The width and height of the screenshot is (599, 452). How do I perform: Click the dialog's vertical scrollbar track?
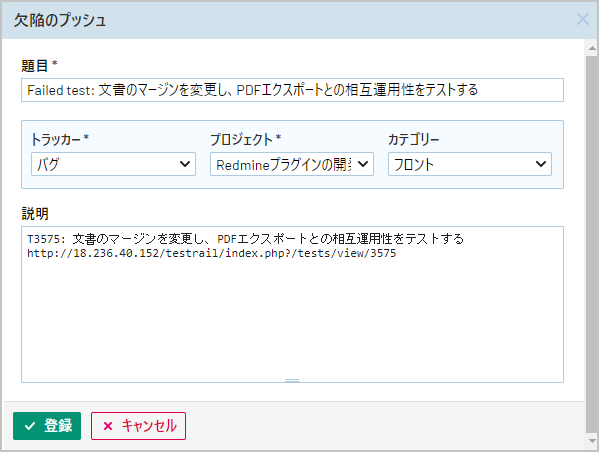[592, 245]
